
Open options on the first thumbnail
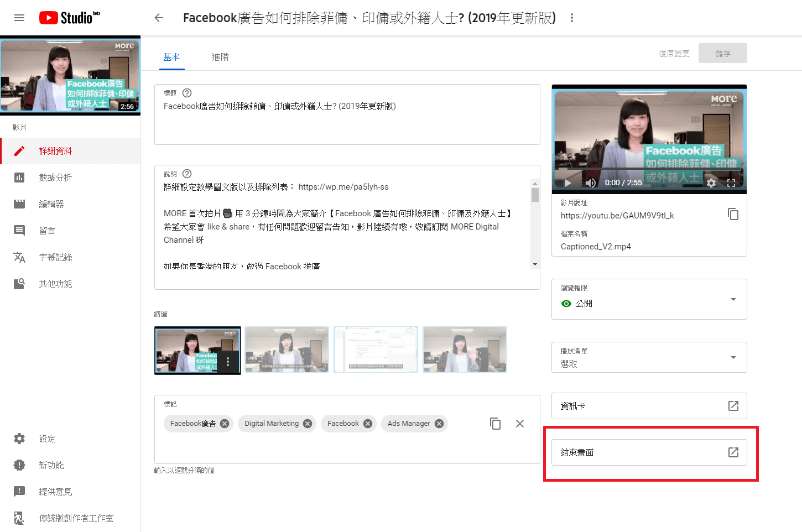[x=228, y=362]
